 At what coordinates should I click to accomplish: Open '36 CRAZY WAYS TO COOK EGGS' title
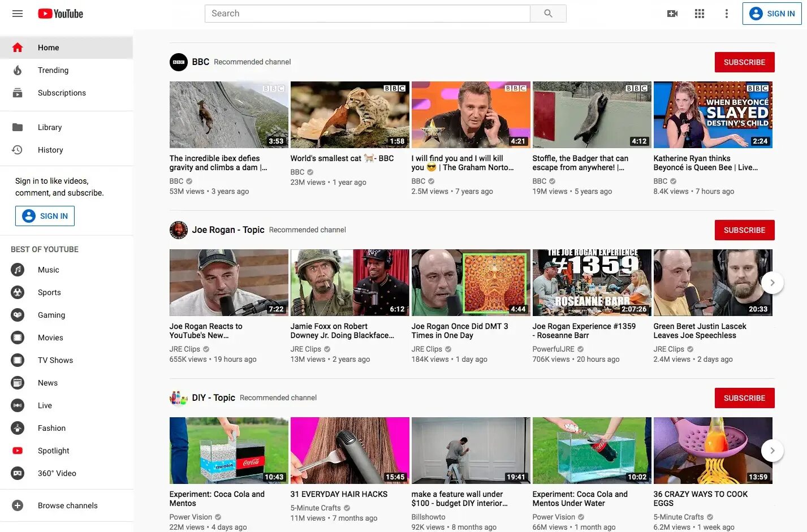701,499
